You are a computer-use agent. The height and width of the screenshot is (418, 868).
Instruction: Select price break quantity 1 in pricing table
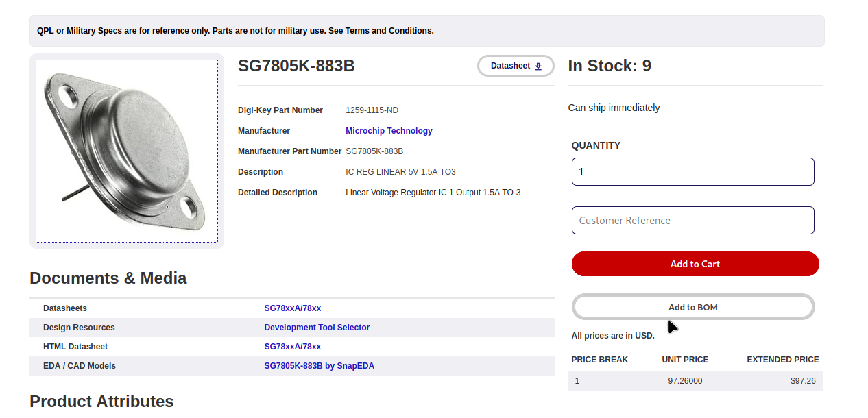point(577,381)
